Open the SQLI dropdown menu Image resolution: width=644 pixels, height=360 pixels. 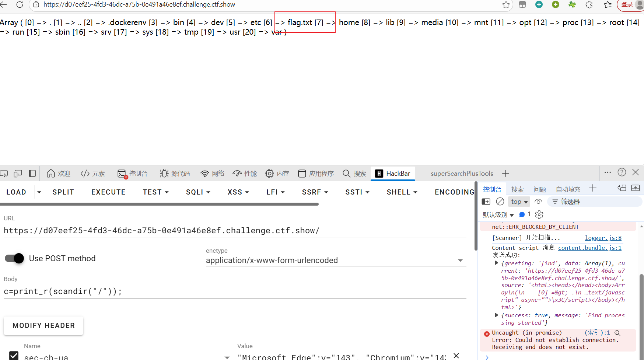(198, 192)
